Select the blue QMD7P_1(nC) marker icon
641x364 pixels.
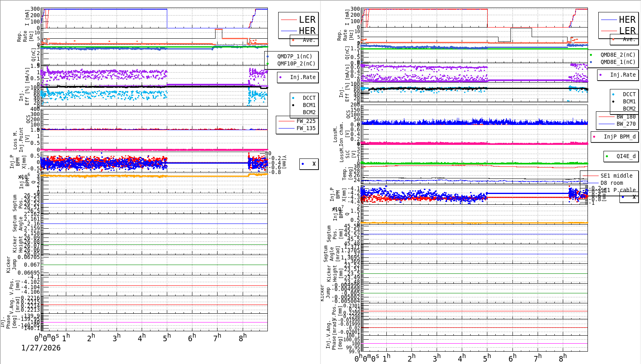(x=267, y=56)
